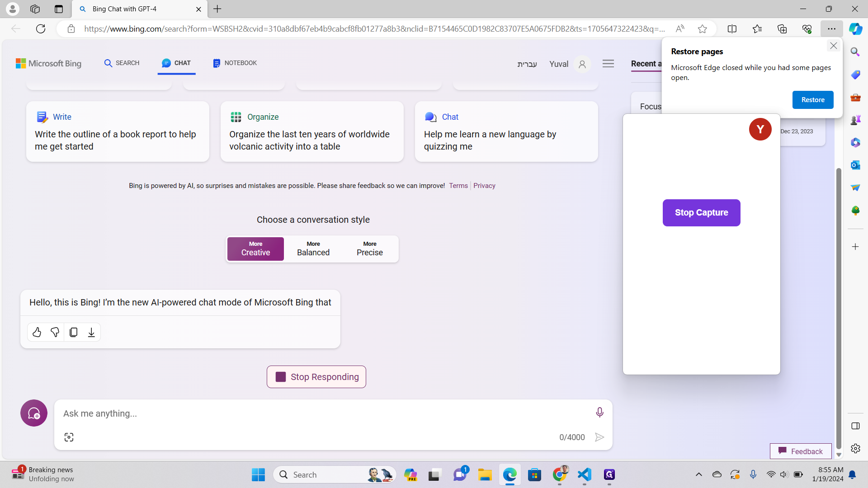Open the Terms link
Viewport: 868px width, 488px height.
pyautogui.click(x=458, y=186)
